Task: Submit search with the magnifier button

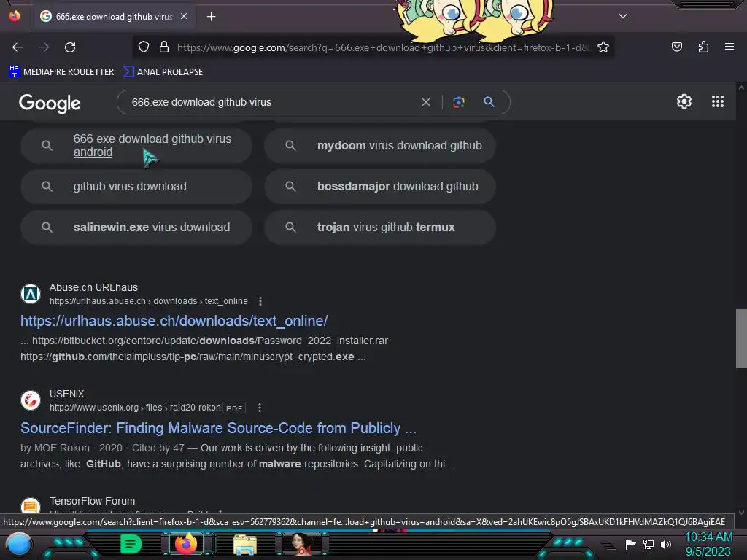Action: click(489, 102)
